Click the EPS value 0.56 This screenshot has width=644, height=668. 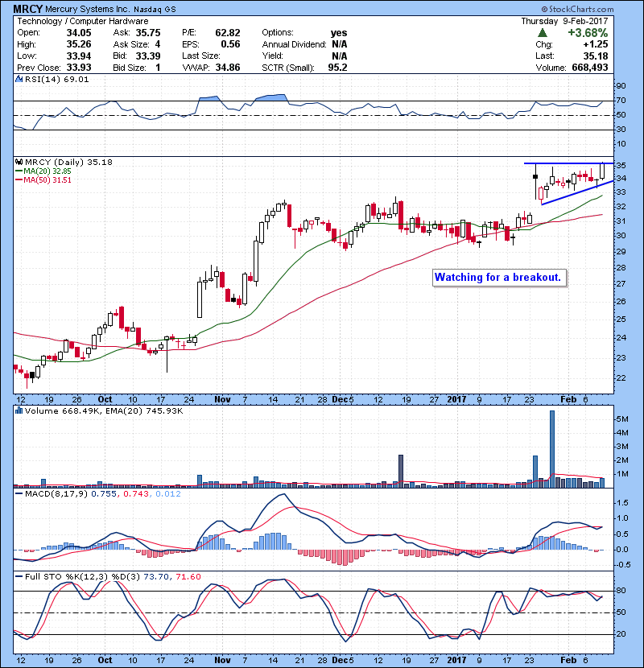pos(230,44)
